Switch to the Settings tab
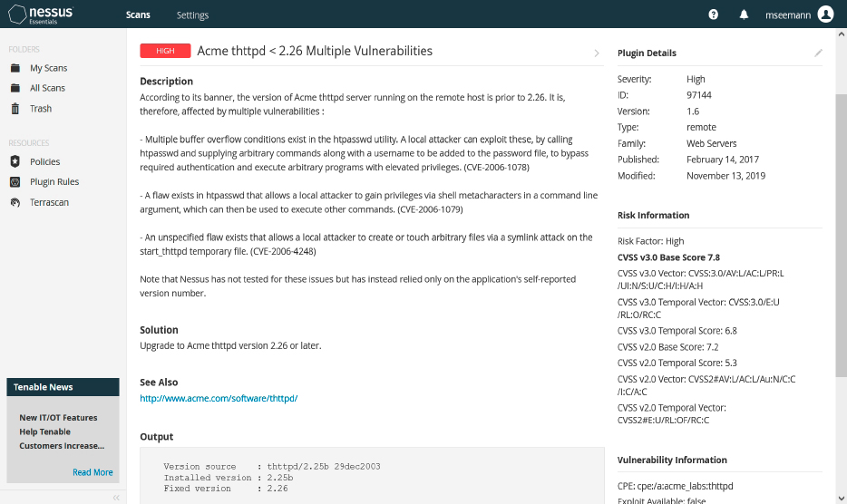Viewport: 847px width, 504px height. coord(192,15)
